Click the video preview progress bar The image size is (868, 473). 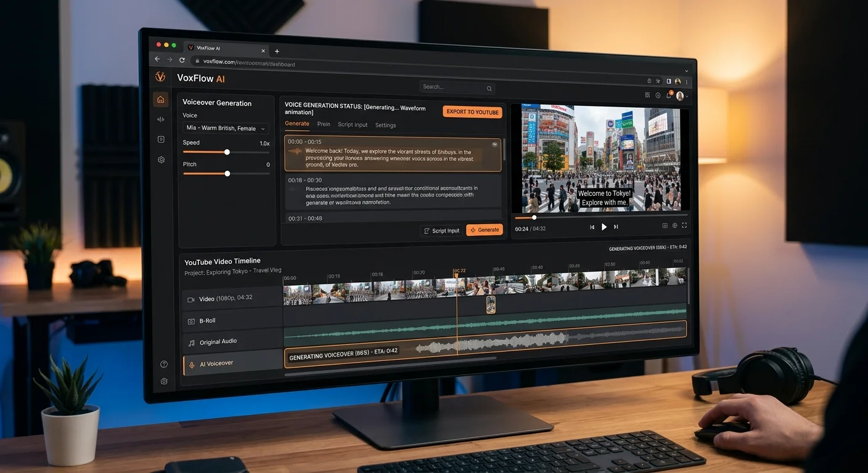tap(600, 217)
